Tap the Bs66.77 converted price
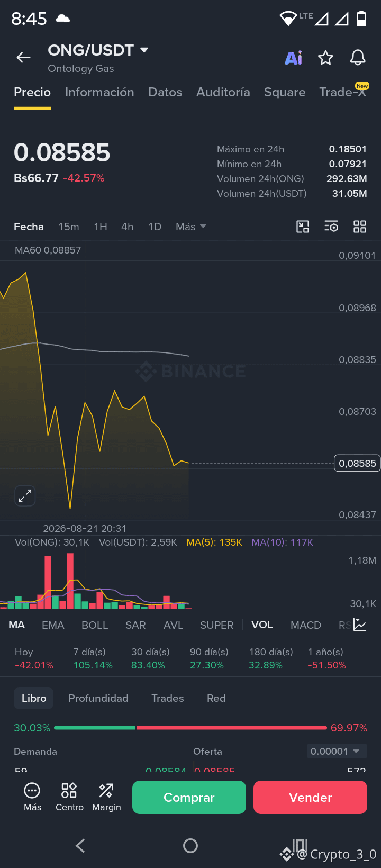 point(36,178)
